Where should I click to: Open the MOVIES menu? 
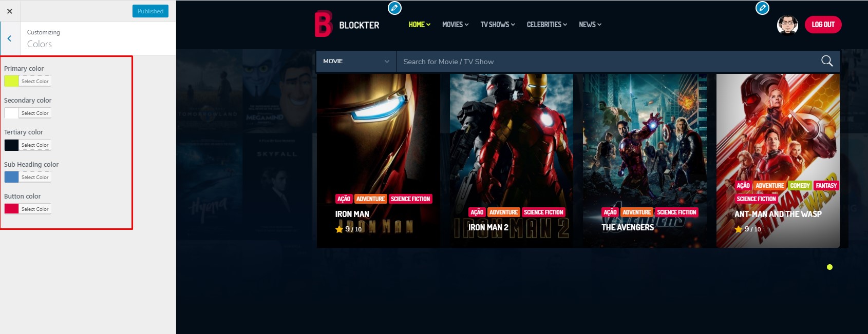coord(456,25)
